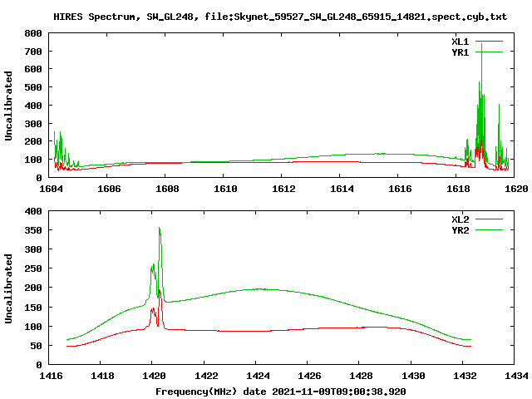Click the 1420 frequency tick label
The width and height of the screenshot is (532, 399).
155,376
